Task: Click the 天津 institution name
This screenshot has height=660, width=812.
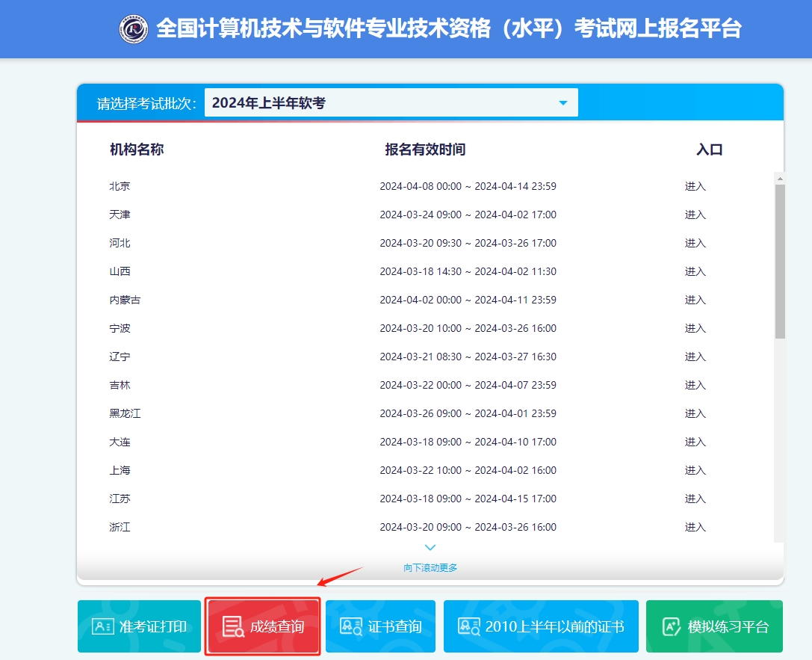Action: pyautogui.click(x=120, y=215)
